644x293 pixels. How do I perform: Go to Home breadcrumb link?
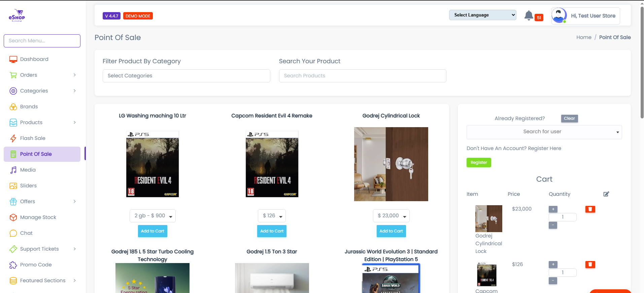pos(584,37)
